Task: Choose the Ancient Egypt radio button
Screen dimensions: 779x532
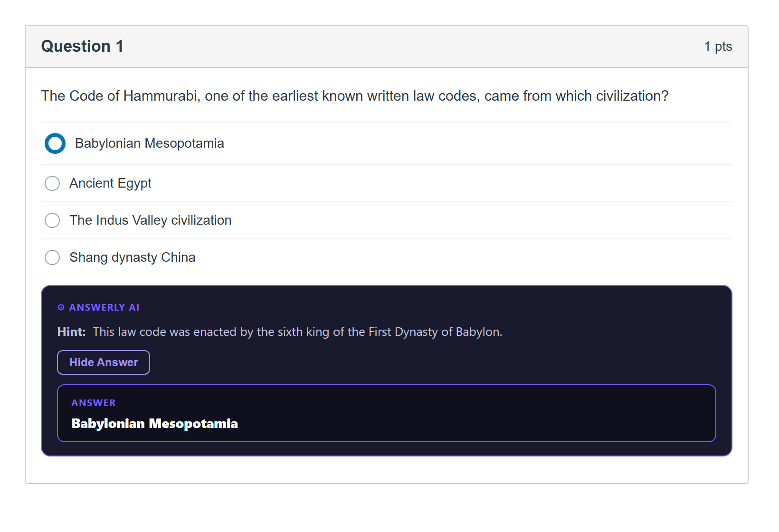Action: [52, 183]
